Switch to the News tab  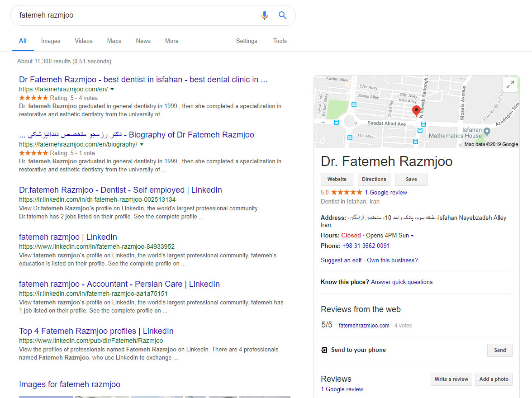pos(143,41)
